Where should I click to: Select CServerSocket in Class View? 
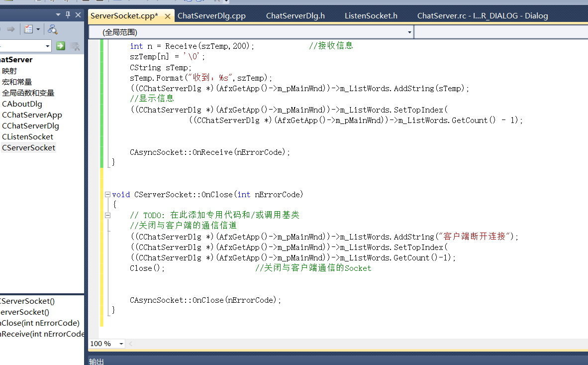pyautogui.click(x=28, y=147)
